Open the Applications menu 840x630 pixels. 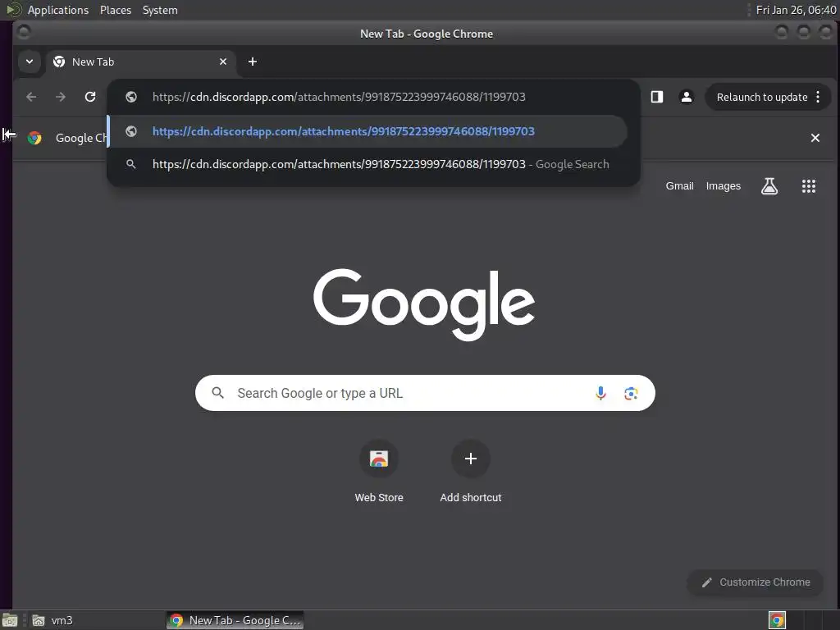58,10
